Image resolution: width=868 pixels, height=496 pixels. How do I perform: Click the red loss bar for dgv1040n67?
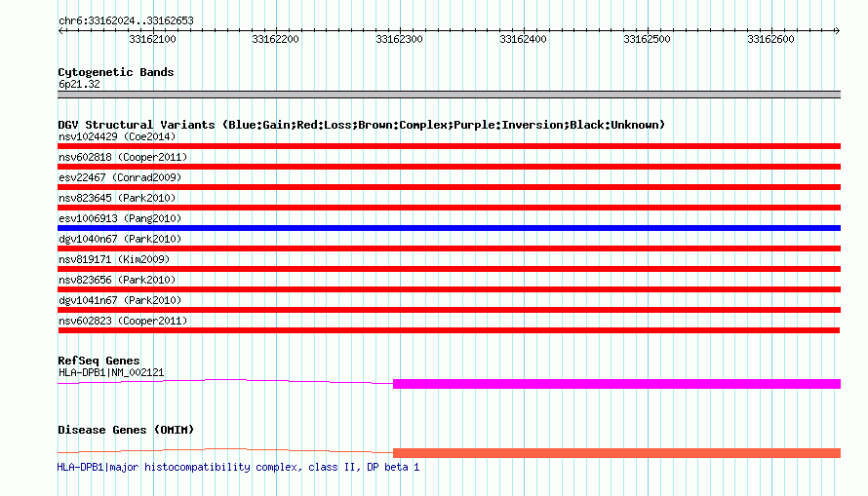[x=449, y=248]
